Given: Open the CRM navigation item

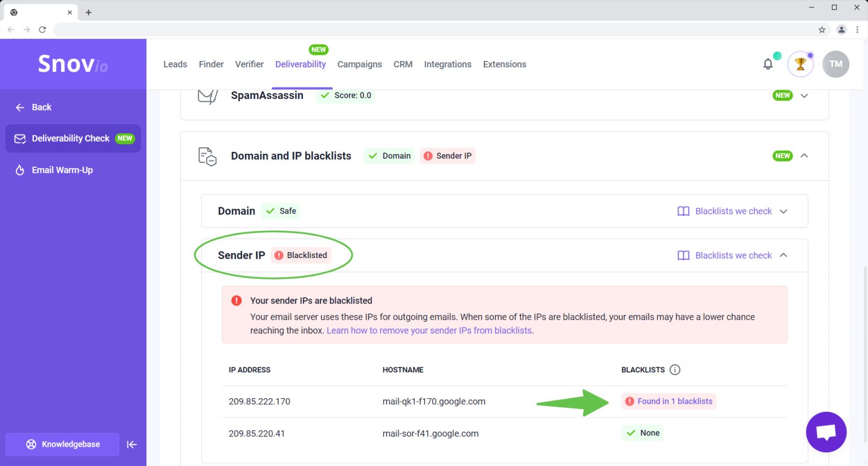Looking at the screenshot, I should (403, 64).
